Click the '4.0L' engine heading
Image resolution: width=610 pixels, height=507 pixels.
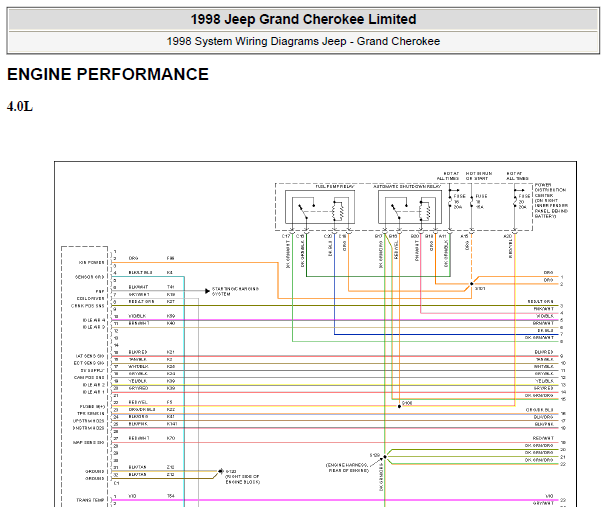(20, 106)
